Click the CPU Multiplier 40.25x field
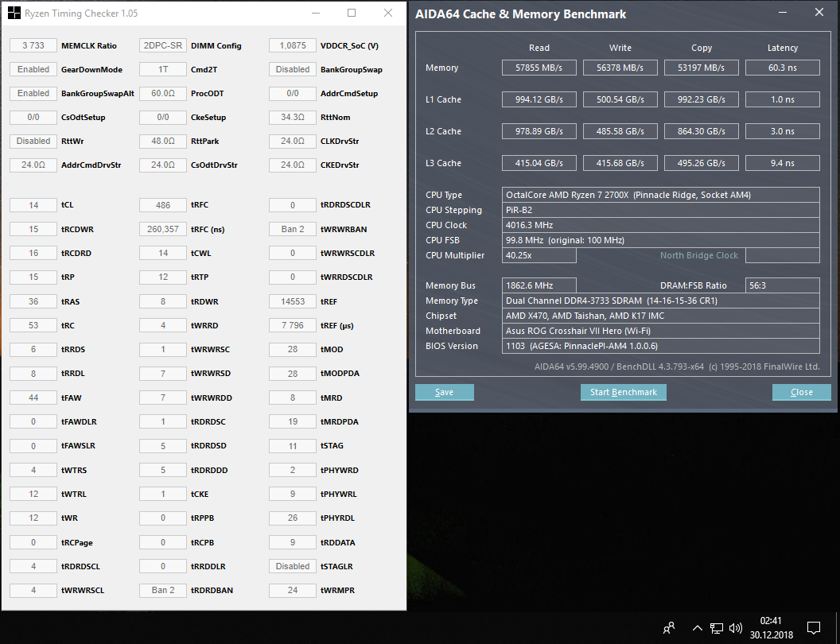840x644 pixels. click(x=539, y=255)
